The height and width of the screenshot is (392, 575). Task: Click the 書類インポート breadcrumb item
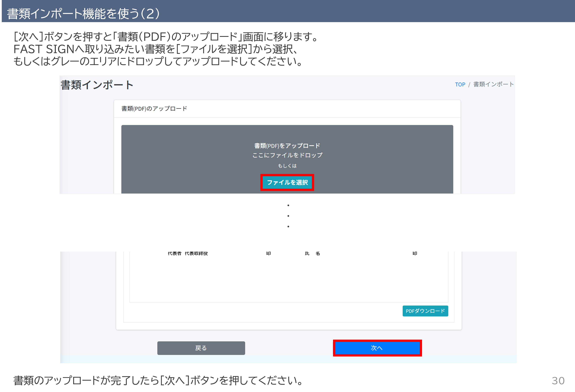tap(493, 85)
